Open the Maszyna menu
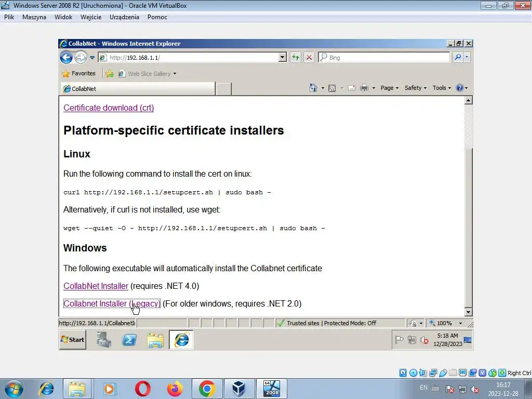 coord(34,17)
